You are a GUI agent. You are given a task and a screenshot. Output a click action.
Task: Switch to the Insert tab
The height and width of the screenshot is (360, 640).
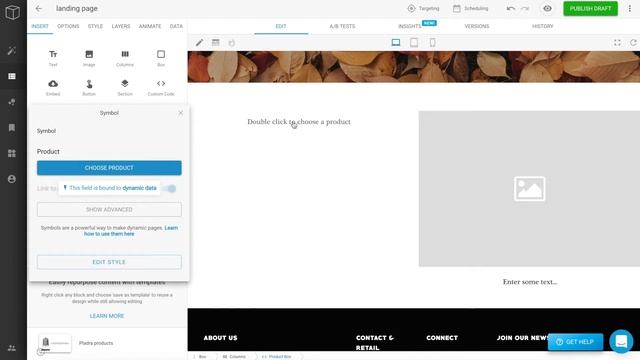(x=40, y=26)
